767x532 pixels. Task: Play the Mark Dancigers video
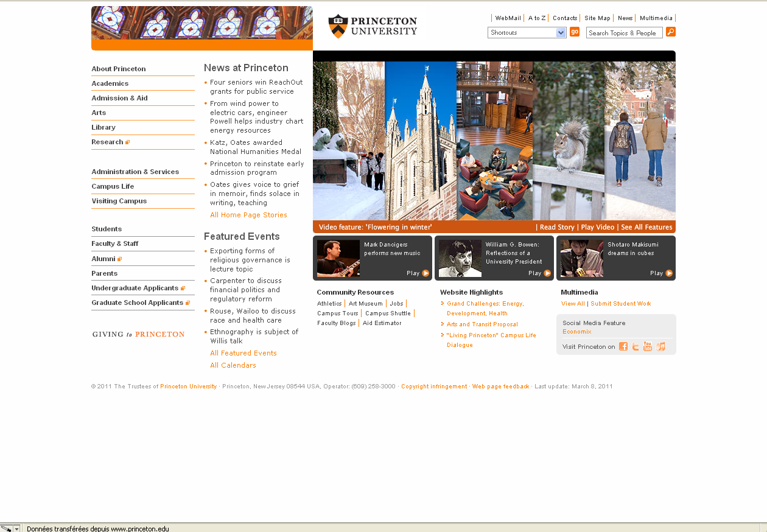[418, 273]
